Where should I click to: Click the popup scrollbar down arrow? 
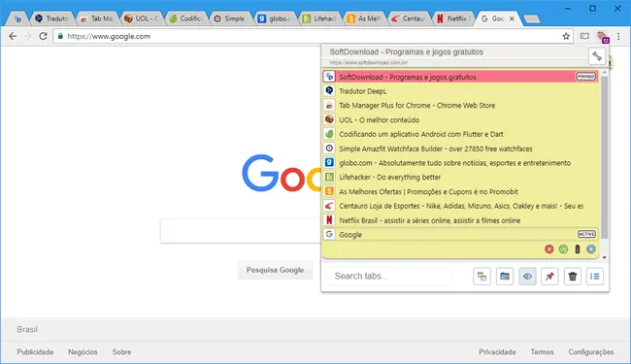tap(604, 257)
